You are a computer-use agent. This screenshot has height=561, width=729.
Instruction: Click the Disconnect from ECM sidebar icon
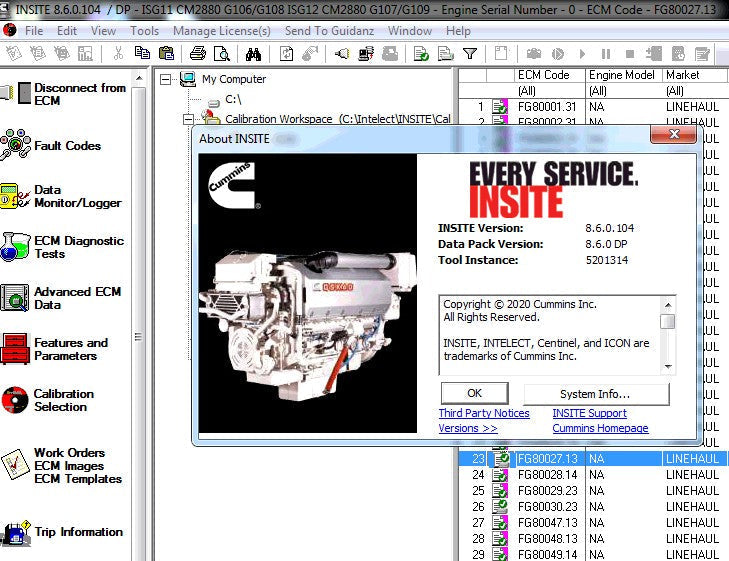[15, 93]
